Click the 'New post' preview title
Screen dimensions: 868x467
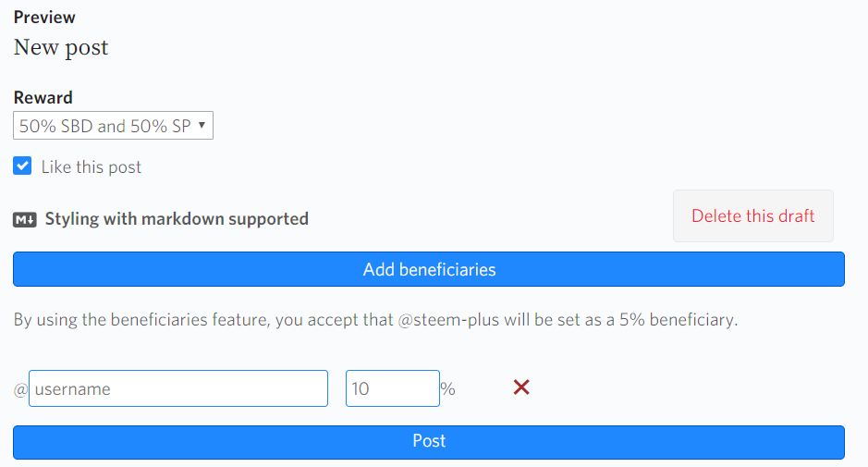61,47
